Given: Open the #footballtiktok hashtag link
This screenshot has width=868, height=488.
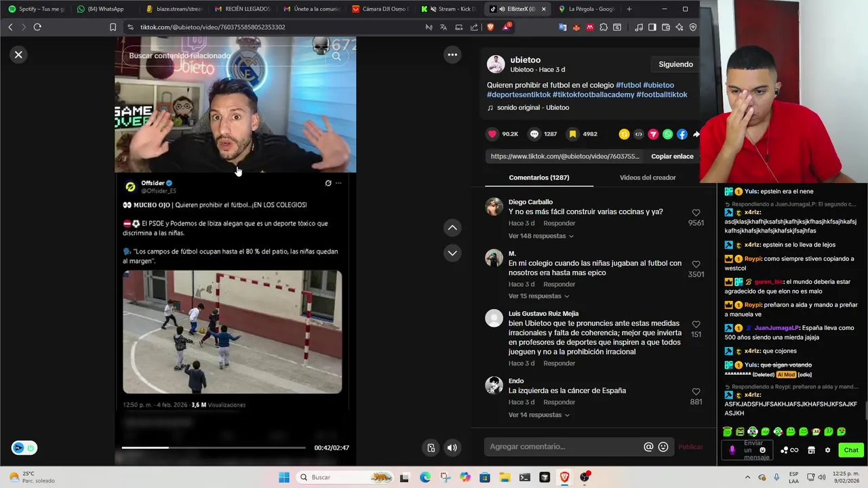Looking at the screenshot, I should click(661, 95).
